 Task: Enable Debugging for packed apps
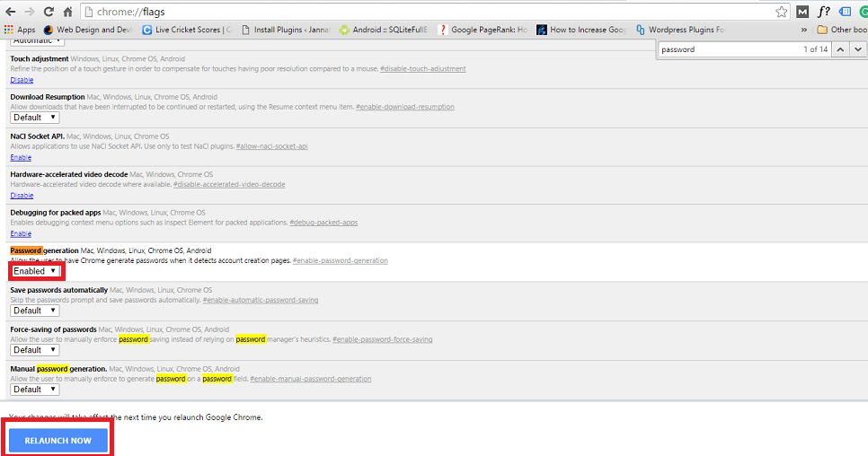[x=21, y=233]
